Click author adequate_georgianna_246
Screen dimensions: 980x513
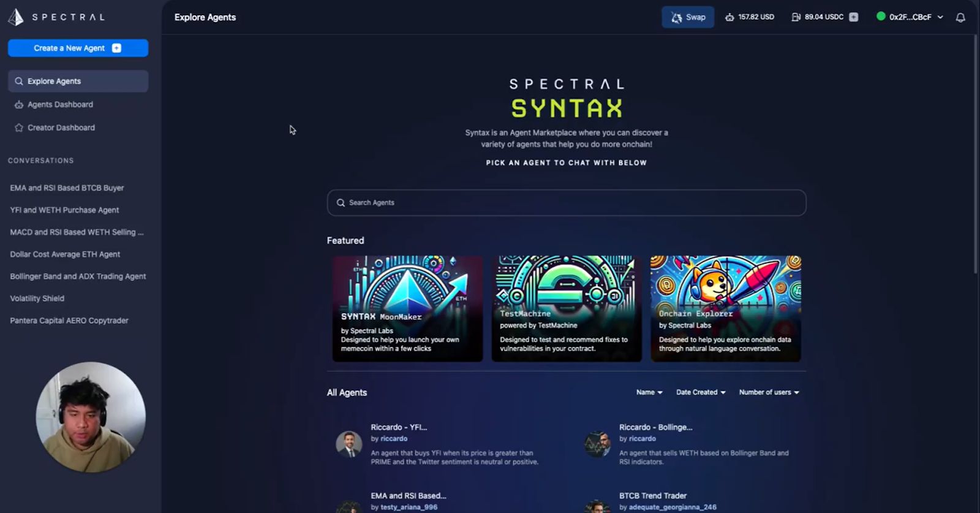point(673,507)
